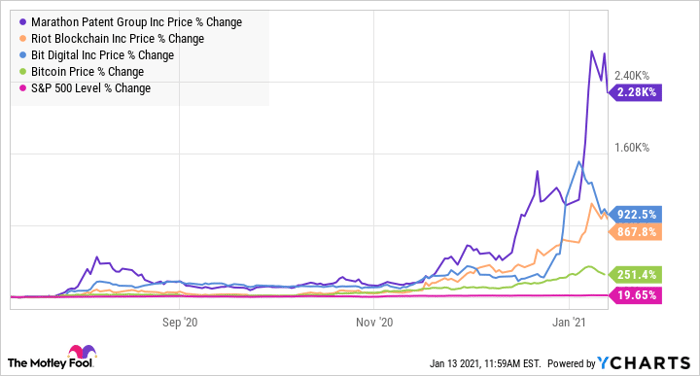Click the Nov '20 axis label
Viewport: 700px width, 376px height.
pyautogui.click(x=374, y=322)
